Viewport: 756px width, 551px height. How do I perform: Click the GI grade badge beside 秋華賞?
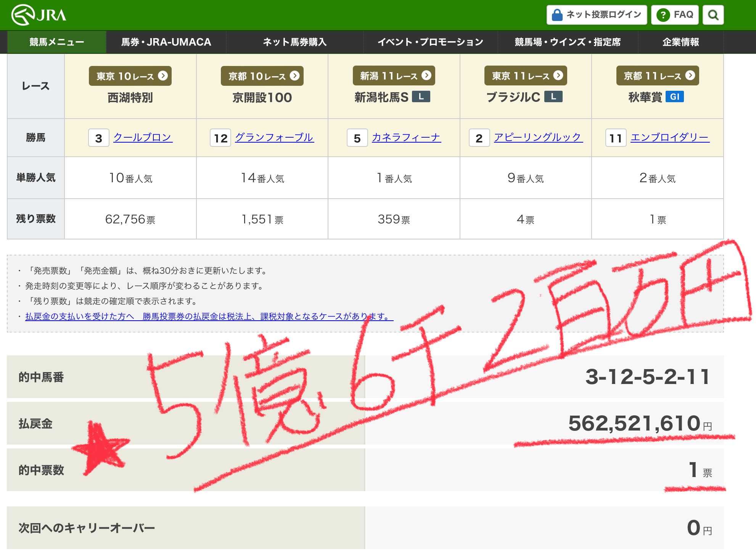click(674, 97)
